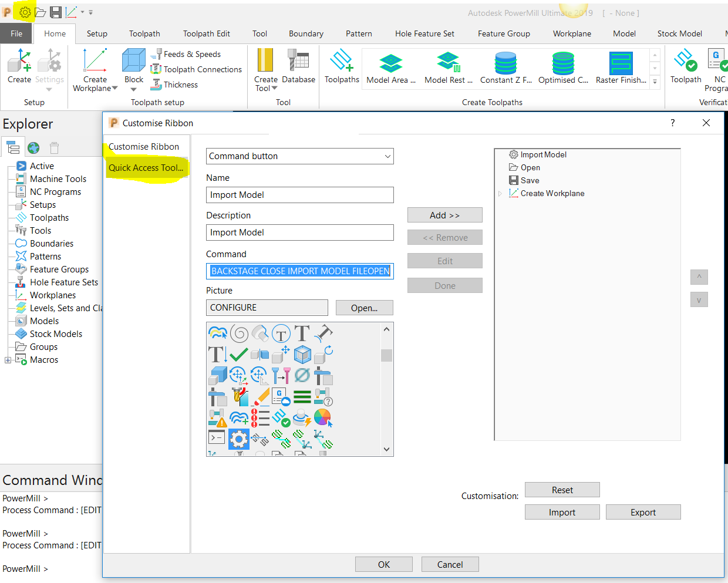Switch to the Setup ribbon tab
Viewport: 728px width, 583px height.
coord(97,33)
